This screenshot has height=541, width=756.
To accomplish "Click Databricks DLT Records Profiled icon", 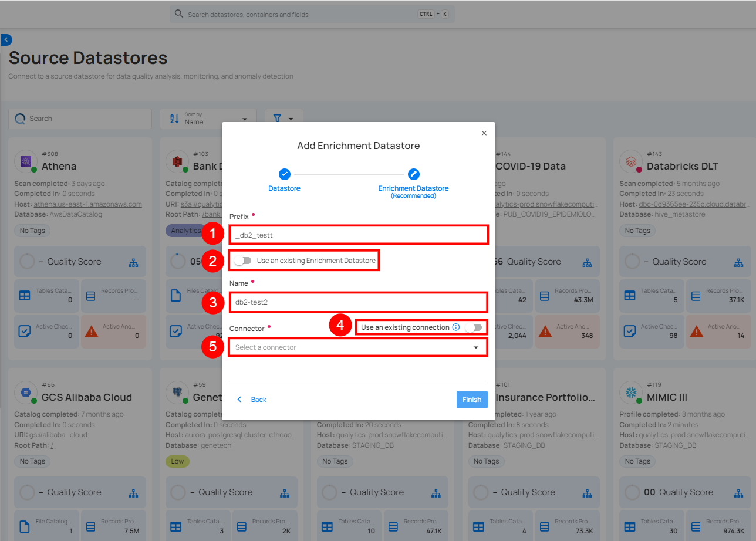I will [696, 296].
